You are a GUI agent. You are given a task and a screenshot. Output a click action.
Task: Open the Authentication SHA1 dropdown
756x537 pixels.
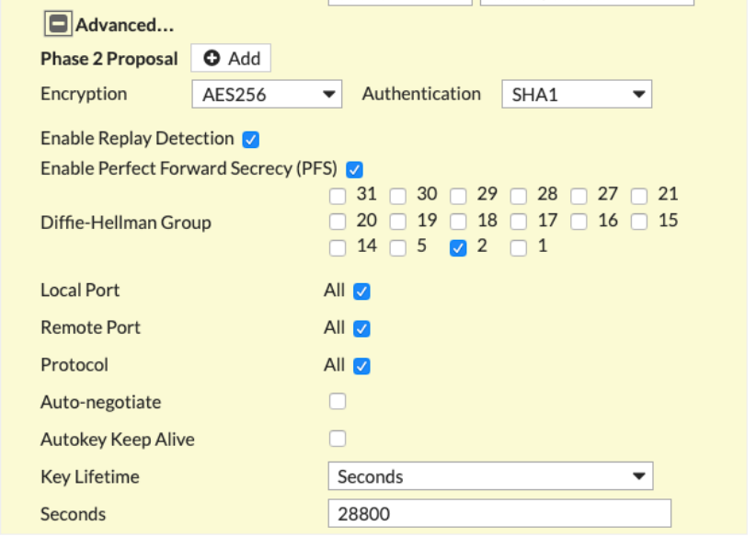(577, 95)
